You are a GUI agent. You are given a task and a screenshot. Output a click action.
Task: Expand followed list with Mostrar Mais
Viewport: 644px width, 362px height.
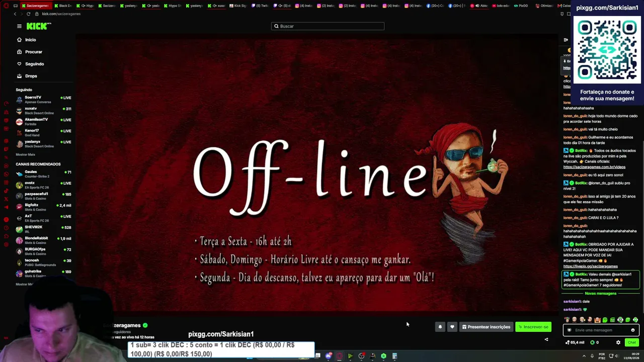tap(25, 154)
